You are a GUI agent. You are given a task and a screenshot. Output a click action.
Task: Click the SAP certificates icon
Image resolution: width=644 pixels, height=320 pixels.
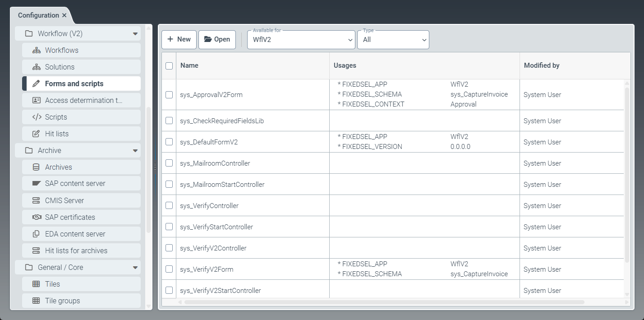tap(36, 217)
